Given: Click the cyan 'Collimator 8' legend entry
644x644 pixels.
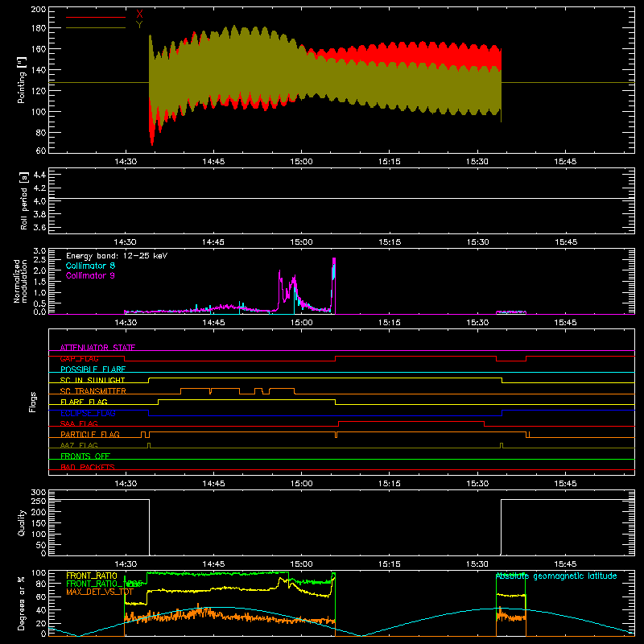Looking at the screenshot, I should [x=90, y=266].
